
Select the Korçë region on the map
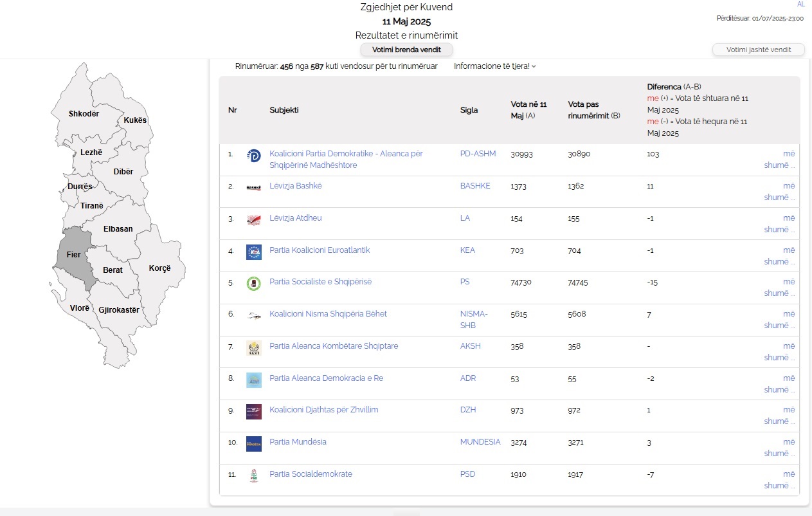pos(159,267)
